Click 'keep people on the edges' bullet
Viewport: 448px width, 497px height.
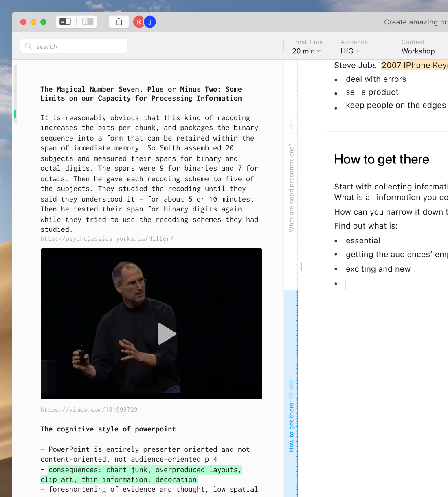396,105
